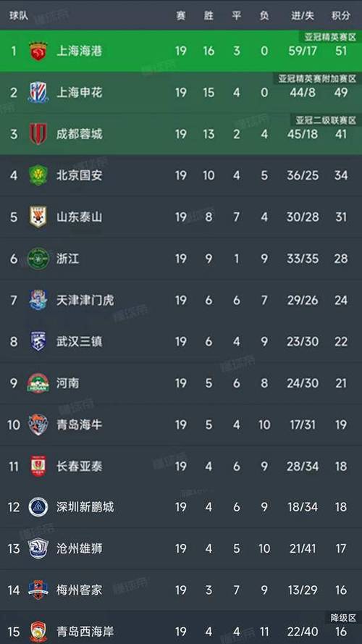Click the Changchun Yatai (长春亚泰) red badge
Image resolution: width=362 pixels, height=644 pixels.
point(38,467)
